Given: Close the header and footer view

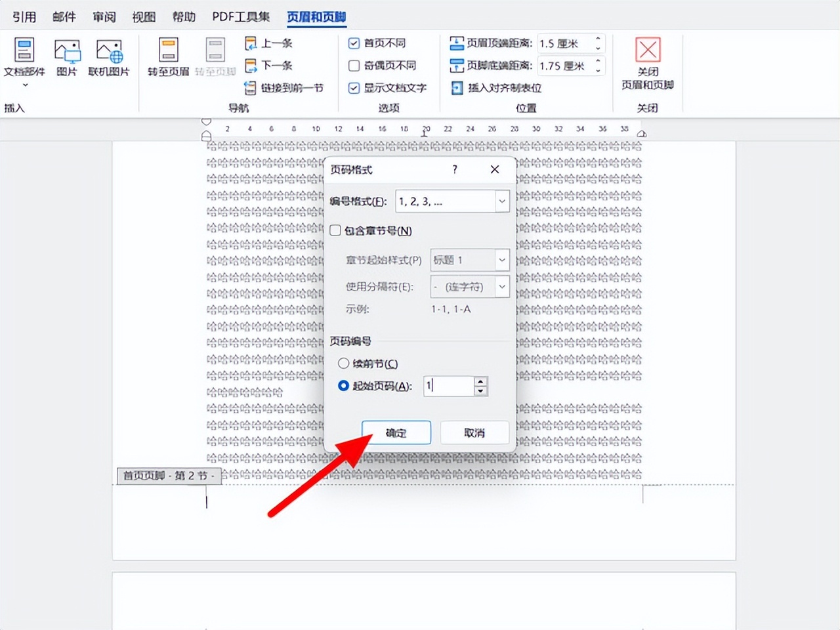Looking at the screenshot, I should tap(647, 62).
